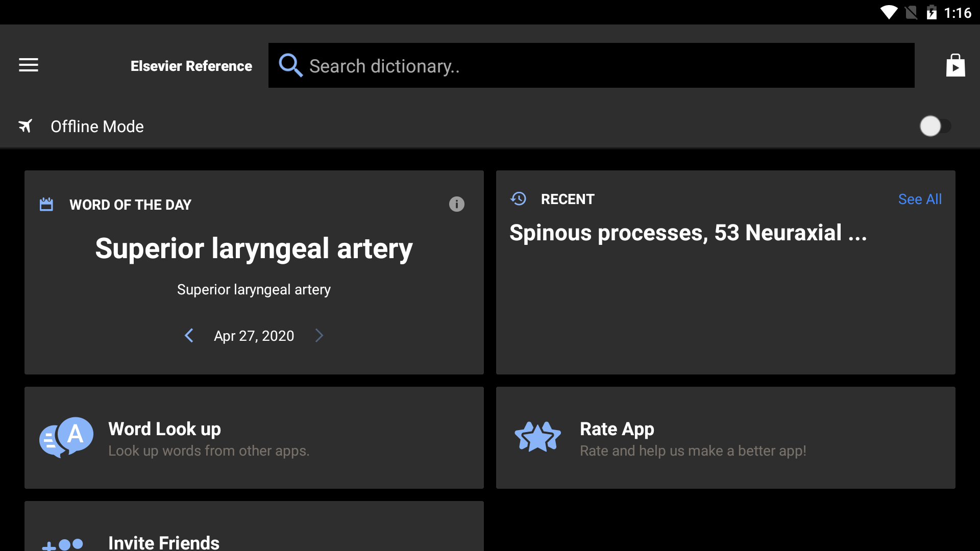Open Word of the Day info icon
980x551 pixels.
pos(456,204)
